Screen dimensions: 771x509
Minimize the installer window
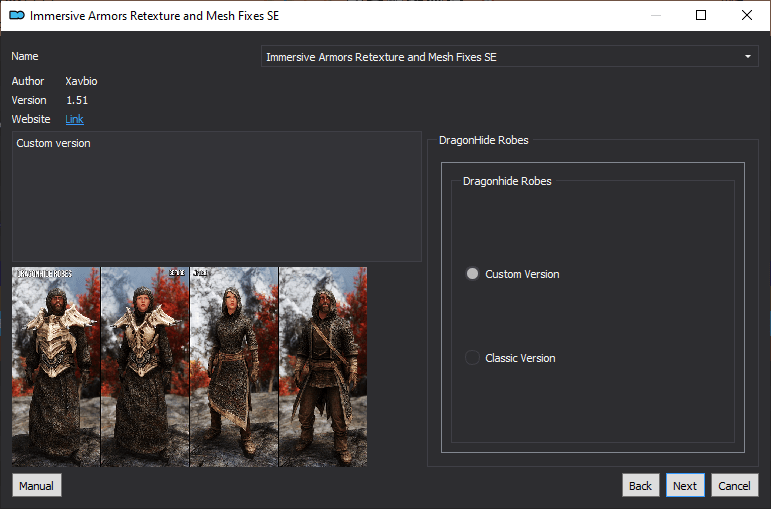[x=655, y=16]
